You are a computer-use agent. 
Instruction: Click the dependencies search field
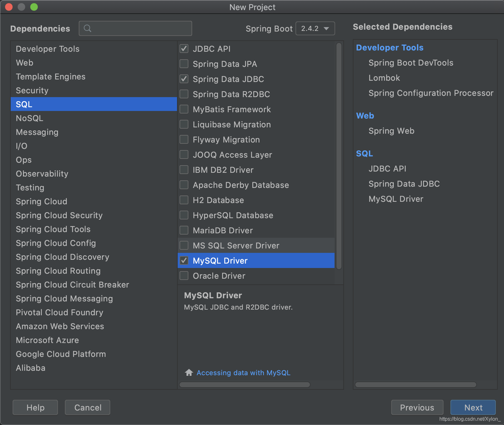click(135, 28)
